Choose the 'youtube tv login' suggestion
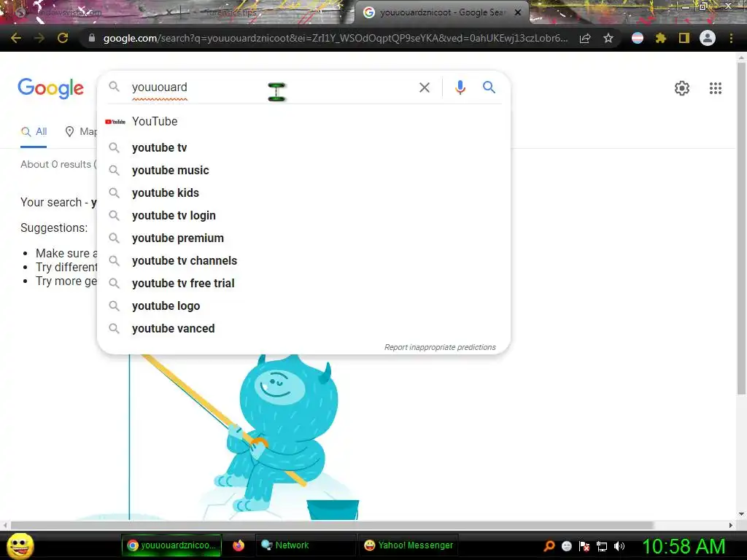747x560 pixels. [x=303, y=215]
